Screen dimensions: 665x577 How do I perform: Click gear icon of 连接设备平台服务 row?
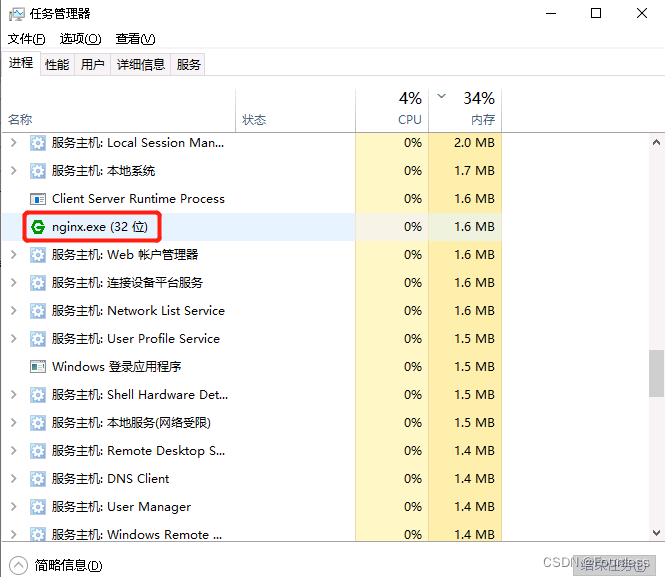pyautogui.click(x=38, y=283)
